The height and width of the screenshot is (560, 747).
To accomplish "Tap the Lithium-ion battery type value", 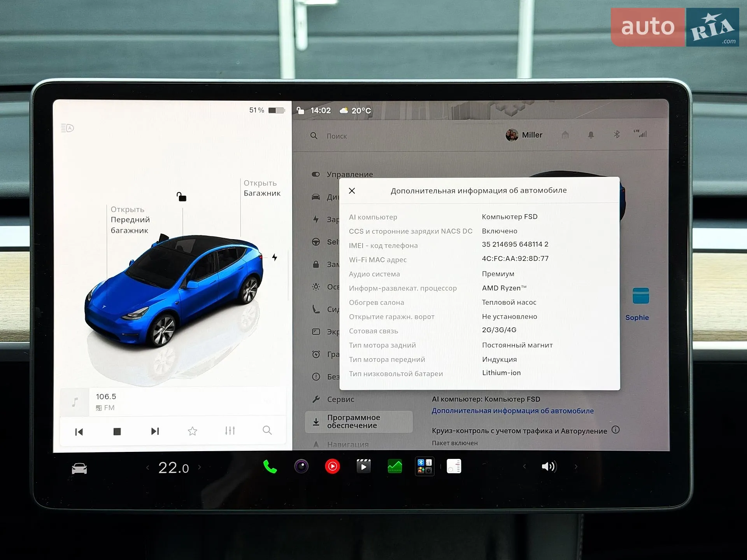I will [x=501, y=373].
